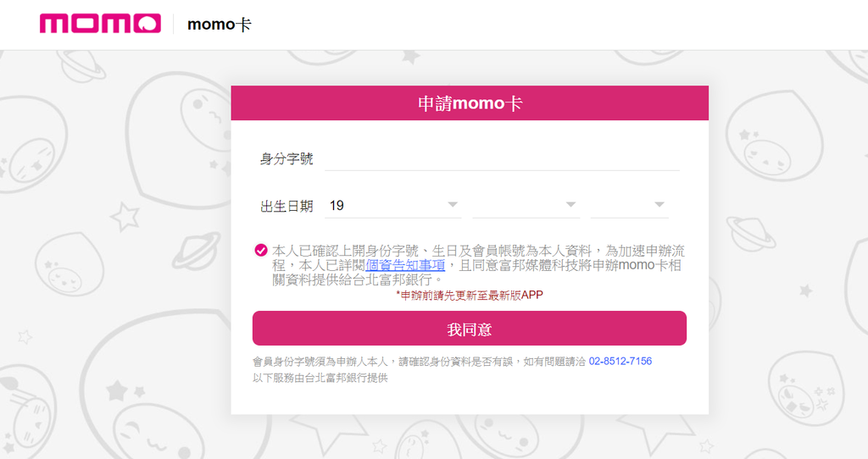Image resolution: width=868 pixels, height=459 pixels.
Task: Expand the birth day dropdown
Action: tap(630, 206)
